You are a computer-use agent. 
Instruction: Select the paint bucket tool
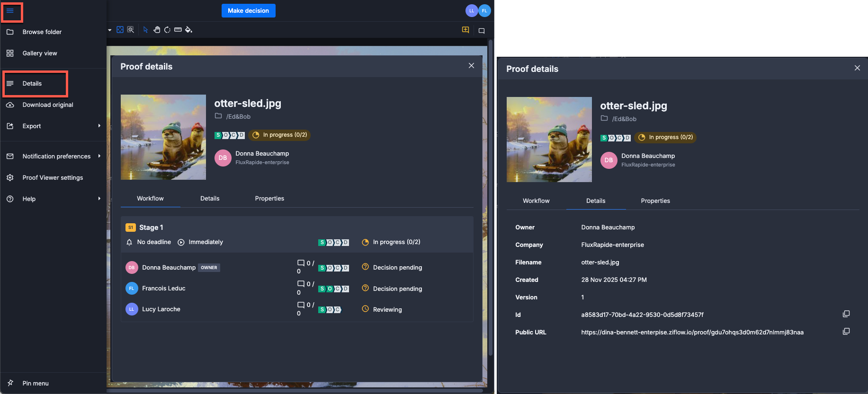pyautogui.click(x=188, y=30)
